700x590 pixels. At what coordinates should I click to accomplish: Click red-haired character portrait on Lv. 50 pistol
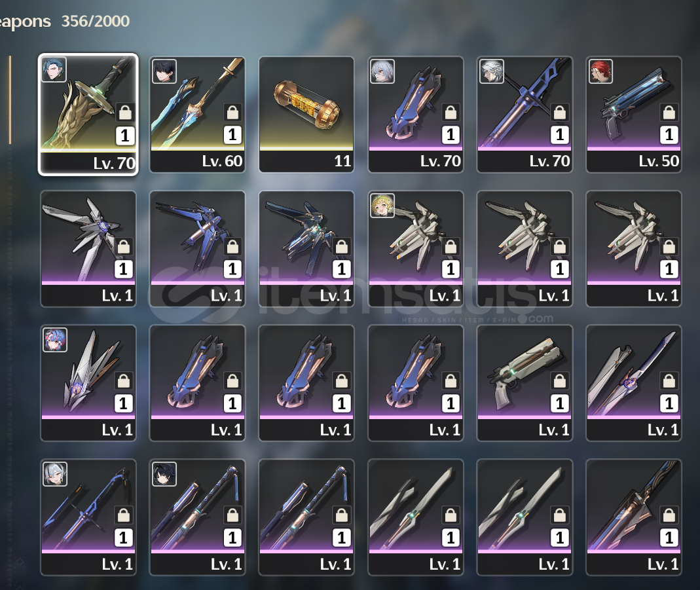(x=600, y=71)
